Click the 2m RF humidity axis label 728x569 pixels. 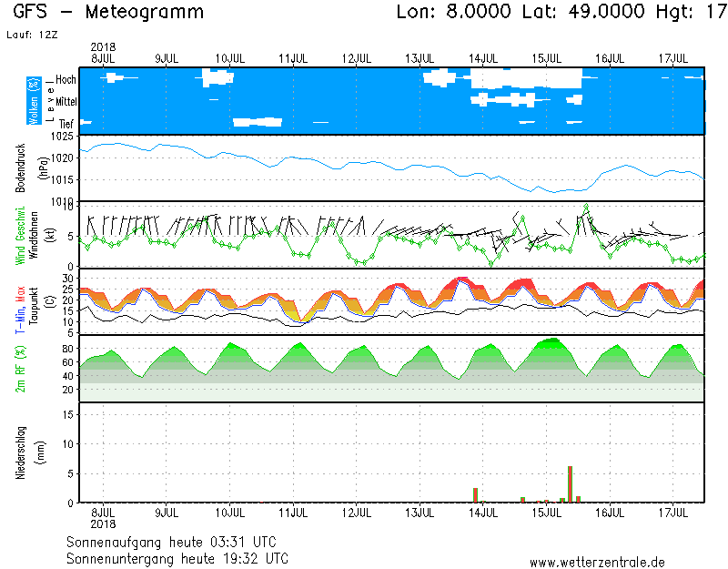(20, 369)
